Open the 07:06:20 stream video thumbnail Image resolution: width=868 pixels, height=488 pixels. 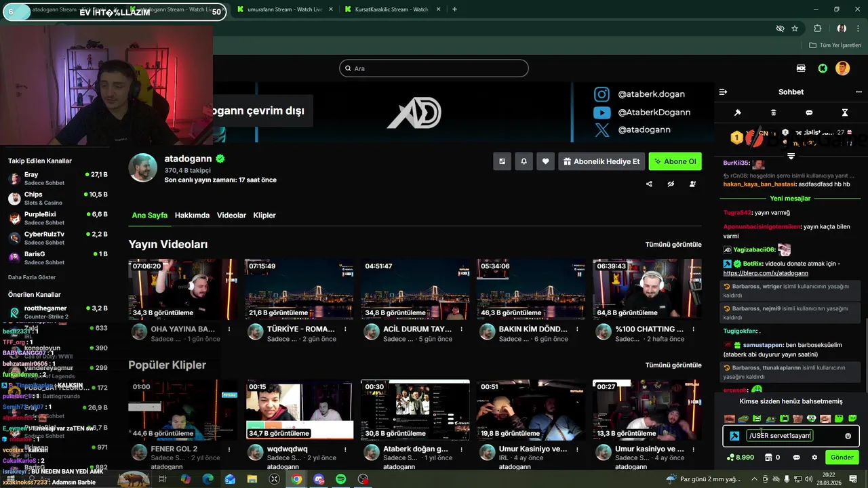tap(183, 289)
